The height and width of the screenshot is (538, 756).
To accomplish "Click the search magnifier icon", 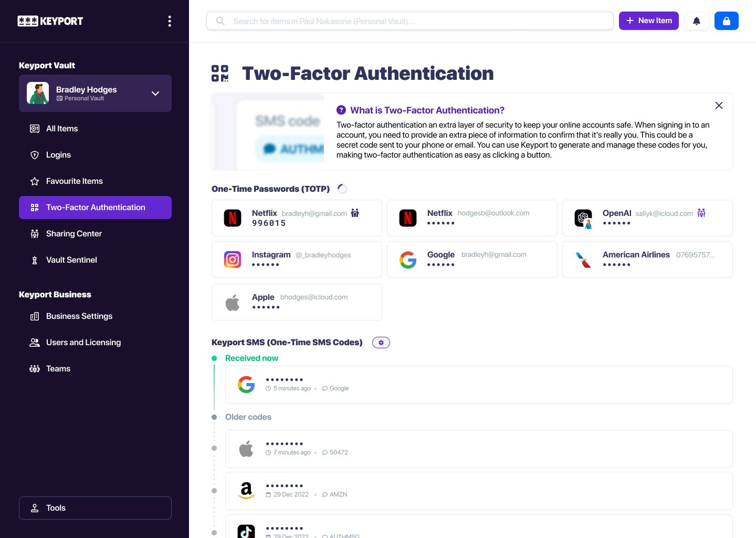I will (x=220, y=21).
